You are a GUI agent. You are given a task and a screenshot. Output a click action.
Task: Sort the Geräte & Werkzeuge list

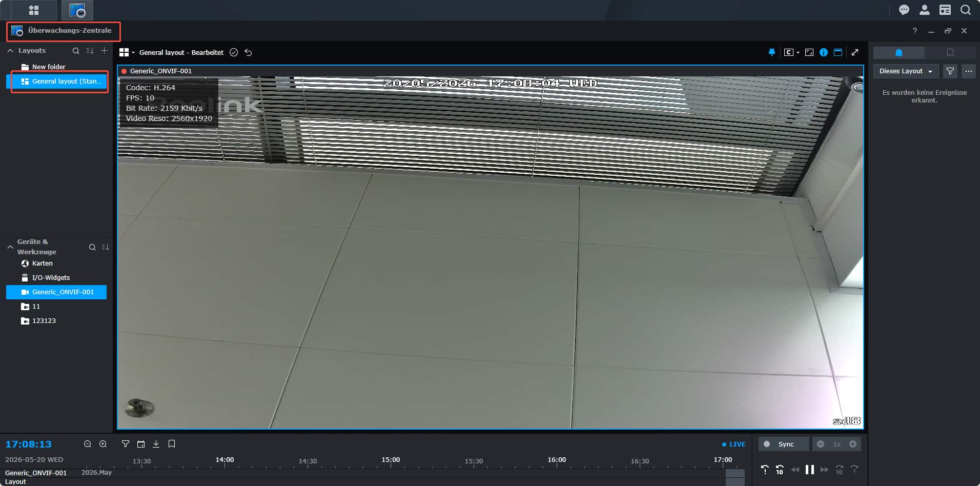[x=106, y=247]
